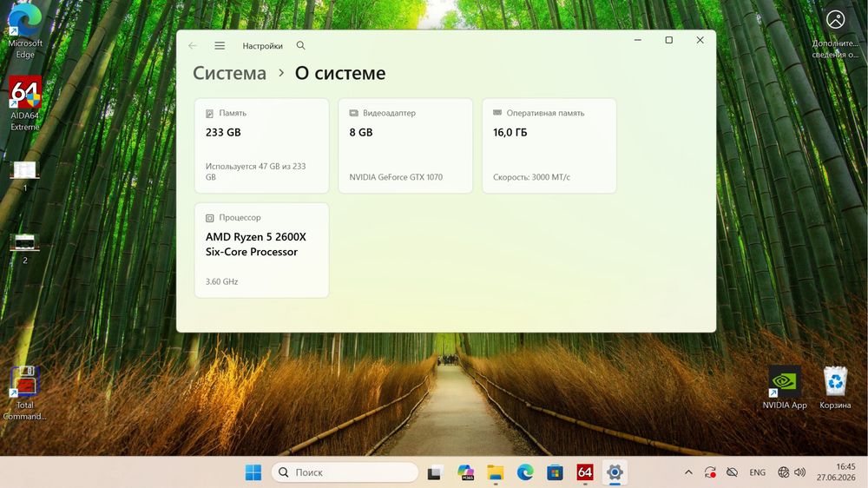Switch the ENG input language indicator

pyautogui.click(x=757, y=472)
